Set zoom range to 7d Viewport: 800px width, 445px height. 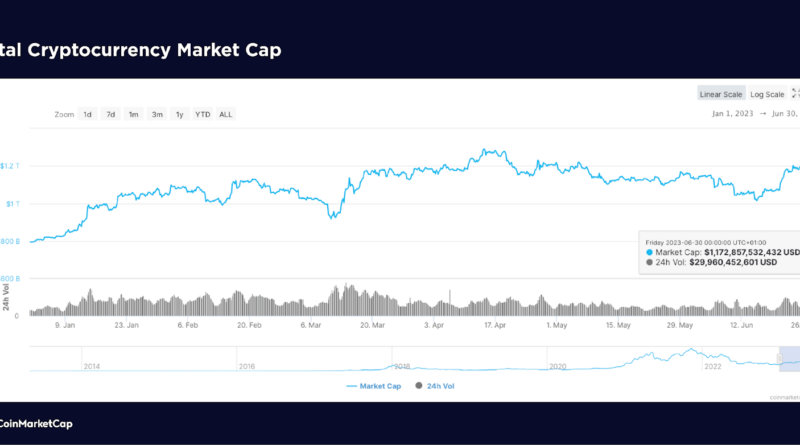click(x=111, y=114)
